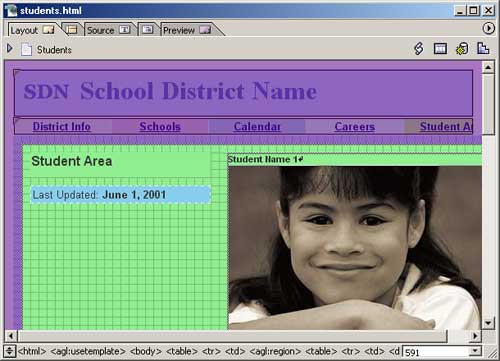This screenshot has width=500, height=361.
Task: Switch to the Preview tab
Action: pos(187,30)
